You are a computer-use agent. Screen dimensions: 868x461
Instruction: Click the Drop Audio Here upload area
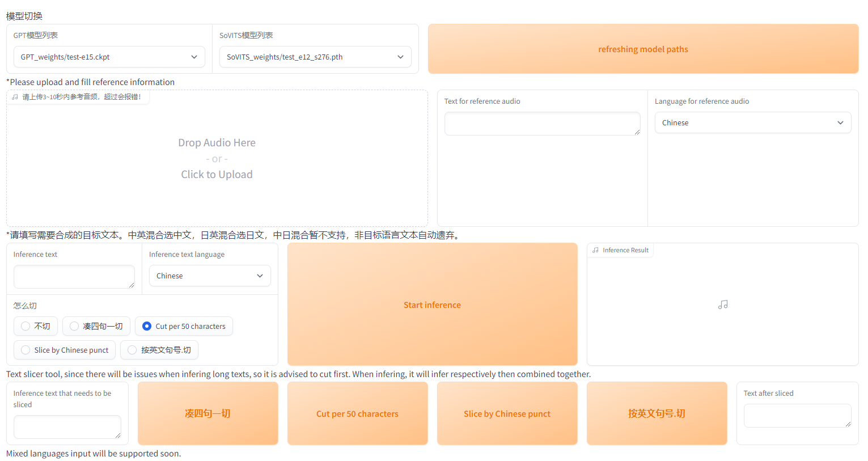pos(217,159)
